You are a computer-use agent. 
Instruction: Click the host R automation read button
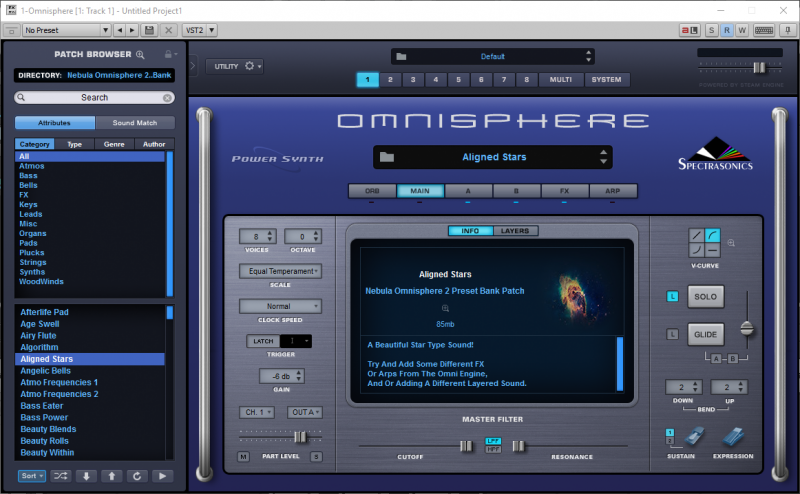point(727,30)
